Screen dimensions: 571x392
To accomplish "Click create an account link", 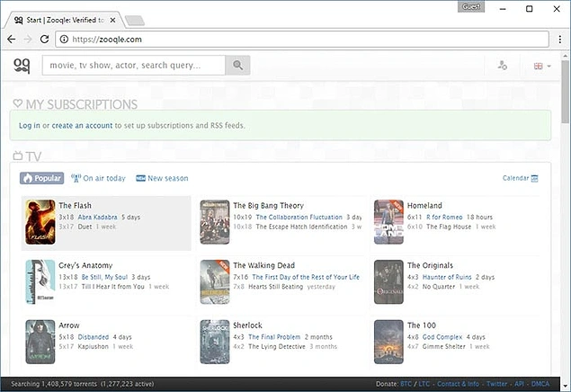I will pos(82,126).
